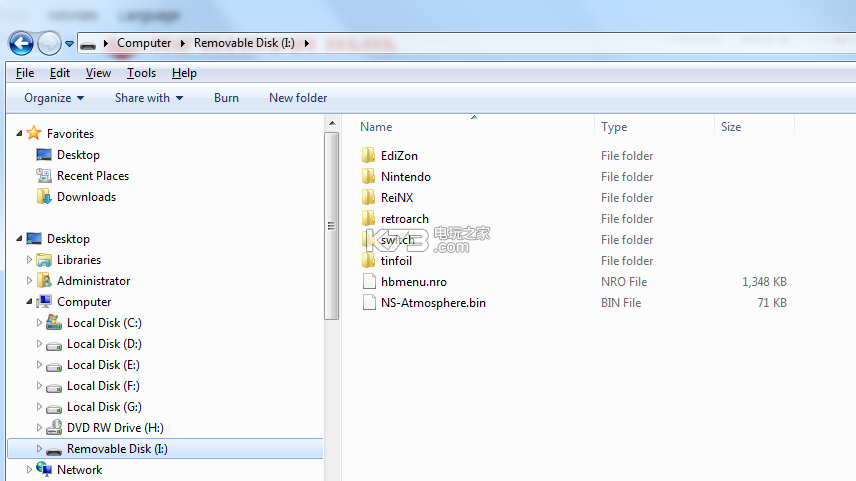Open the ReiNX folder
This screenshot has width=856, height=481.
coord(396,198)
